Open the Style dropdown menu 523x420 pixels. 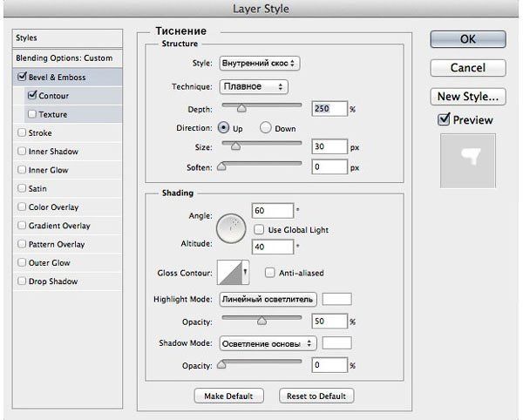click(x=259, y=63)
